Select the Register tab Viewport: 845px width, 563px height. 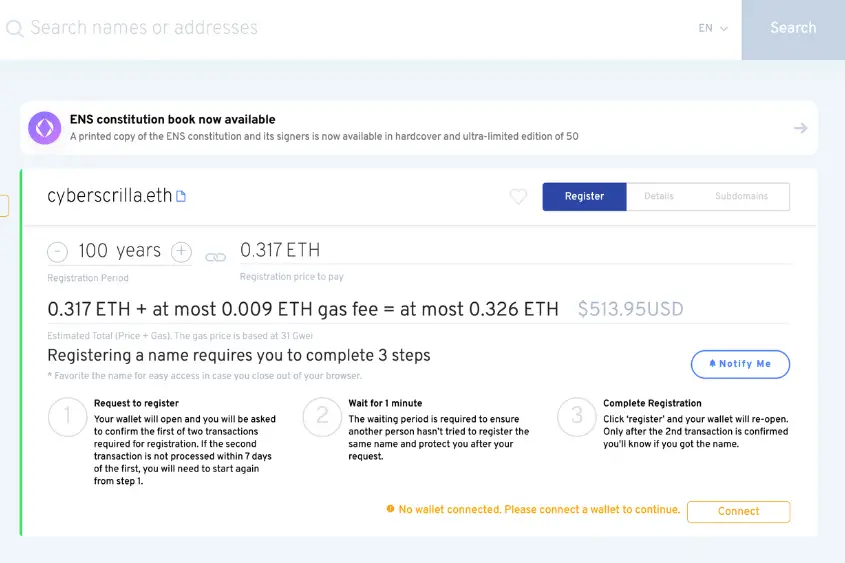click(584, 197)
